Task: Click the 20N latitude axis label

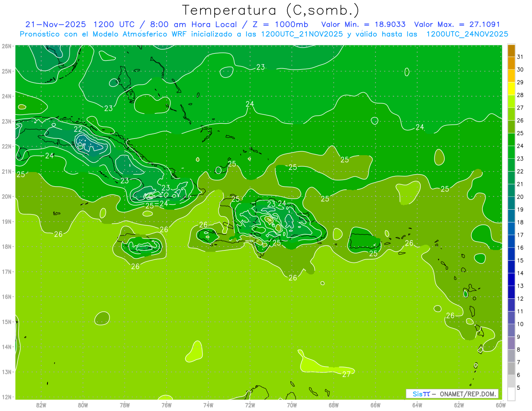Action: pos(7,196)
